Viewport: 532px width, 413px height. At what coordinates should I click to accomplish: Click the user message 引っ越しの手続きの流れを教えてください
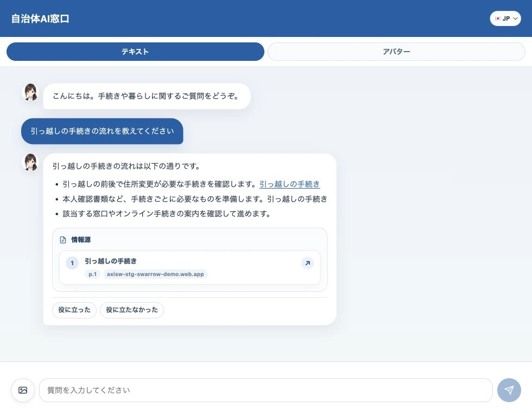pyautogui.click(x=102, y=131)
